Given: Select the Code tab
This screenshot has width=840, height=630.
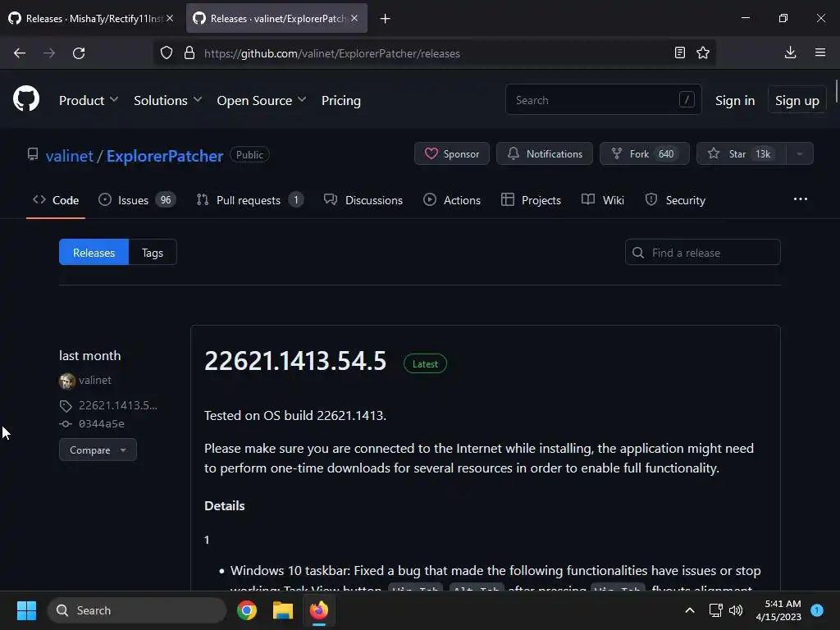Looking at the screenshot, I should pyautogui.click(x=56, y=200).
